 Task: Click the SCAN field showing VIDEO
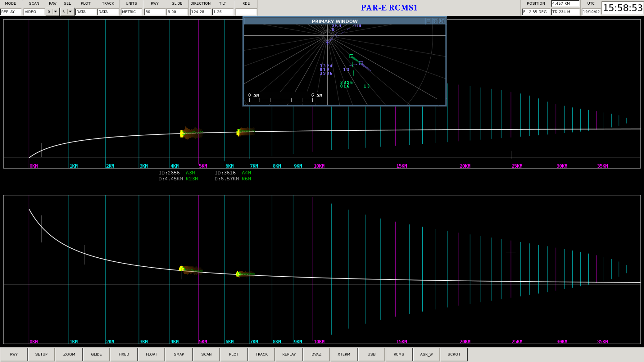(x=34, y=12)
